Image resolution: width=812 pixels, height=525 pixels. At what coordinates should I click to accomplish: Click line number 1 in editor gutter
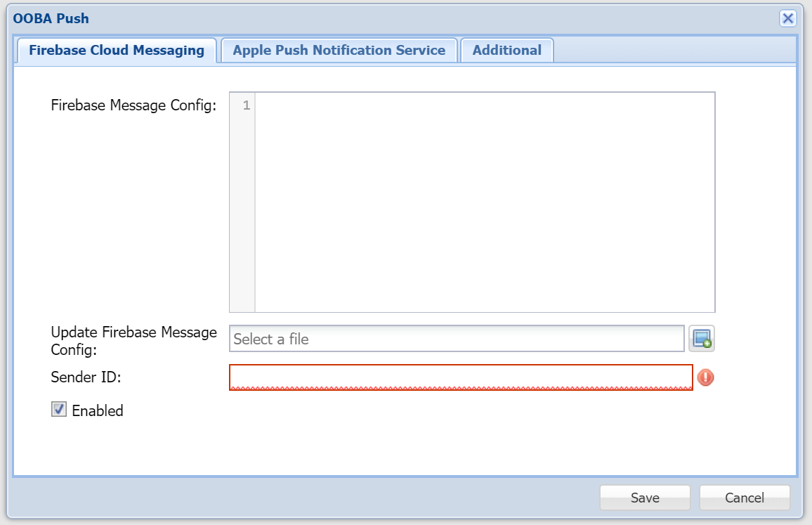click(x=247, y=105)
